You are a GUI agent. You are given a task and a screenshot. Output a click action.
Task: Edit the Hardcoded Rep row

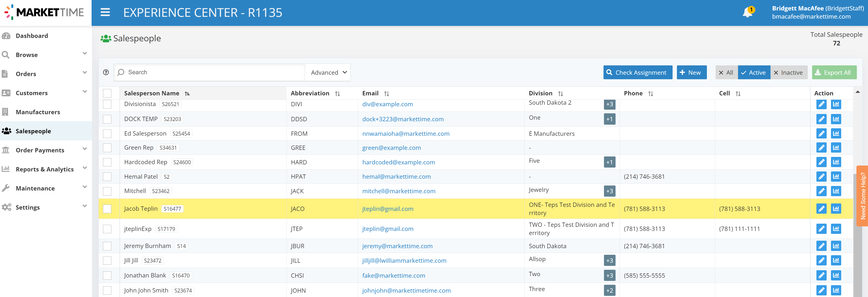(821, 162)
